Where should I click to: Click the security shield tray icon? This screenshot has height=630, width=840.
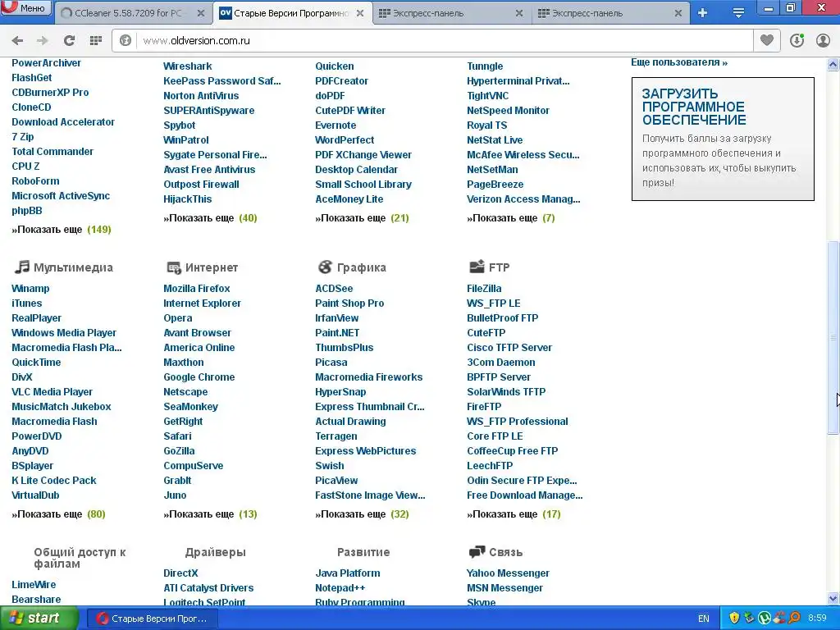734,619
